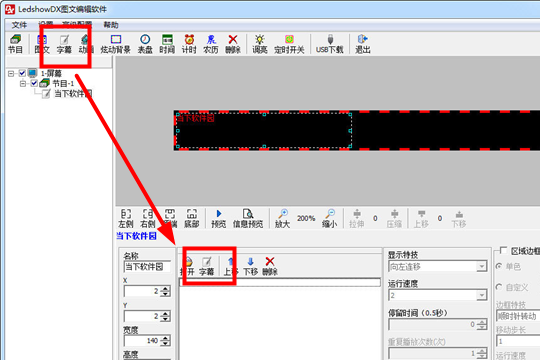Open 信息预览 (info preview)

248,218
